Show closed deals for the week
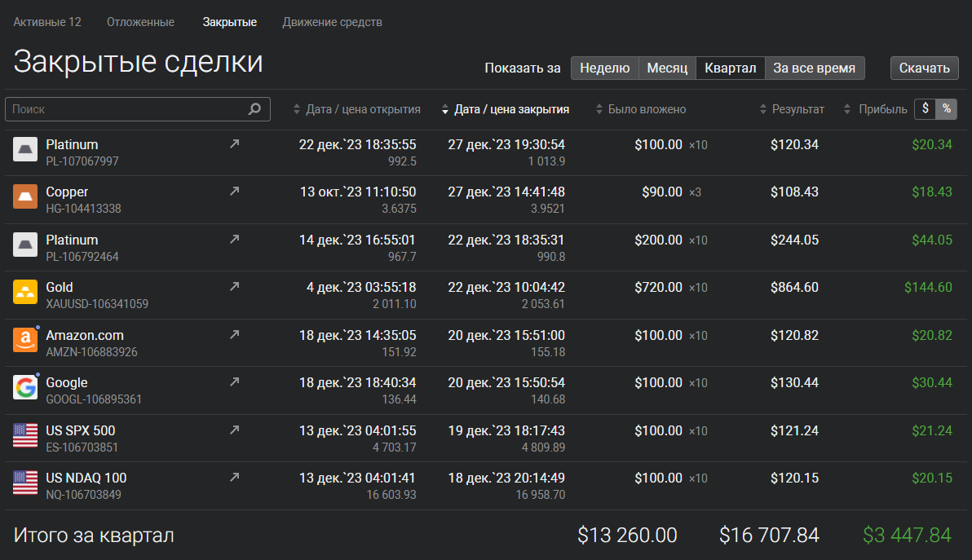 tap(604, 68)
